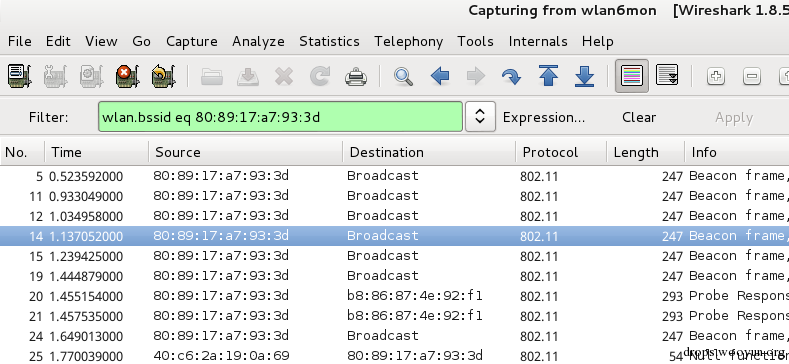Go forward in packet history
This screenshot has width=789, height=364.
[476, 77]
